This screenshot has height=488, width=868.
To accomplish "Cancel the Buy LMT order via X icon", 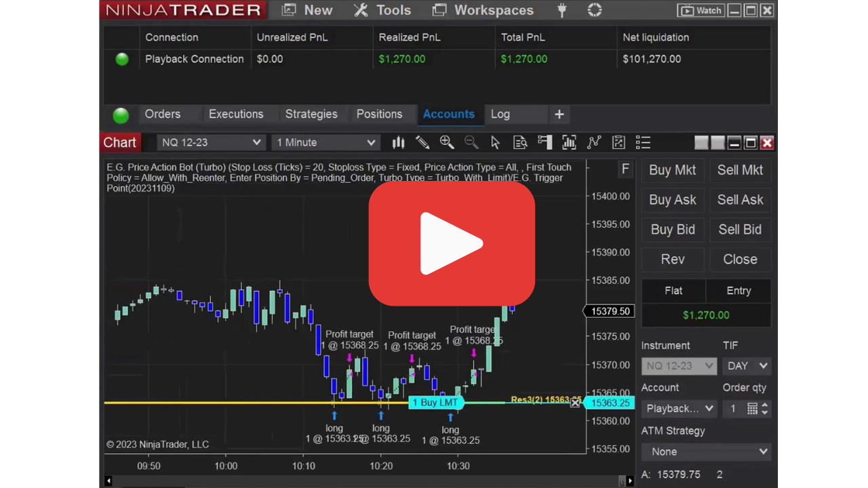I will pos(575,403).
